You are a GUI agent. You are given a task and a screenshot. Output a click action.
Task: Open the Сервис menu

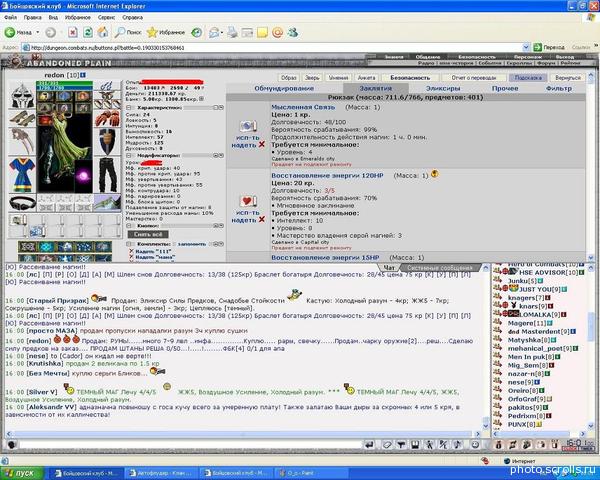[106, 17]
